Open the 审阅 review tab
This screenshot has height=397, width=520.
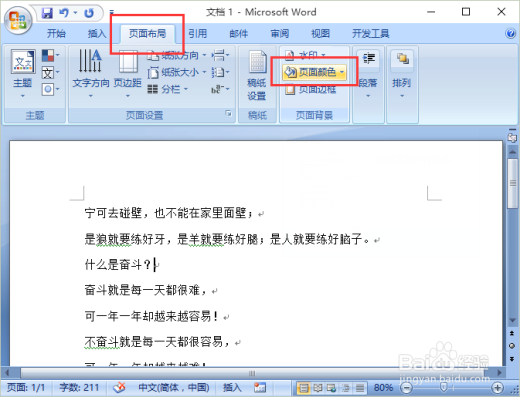(x=280, y=33)
